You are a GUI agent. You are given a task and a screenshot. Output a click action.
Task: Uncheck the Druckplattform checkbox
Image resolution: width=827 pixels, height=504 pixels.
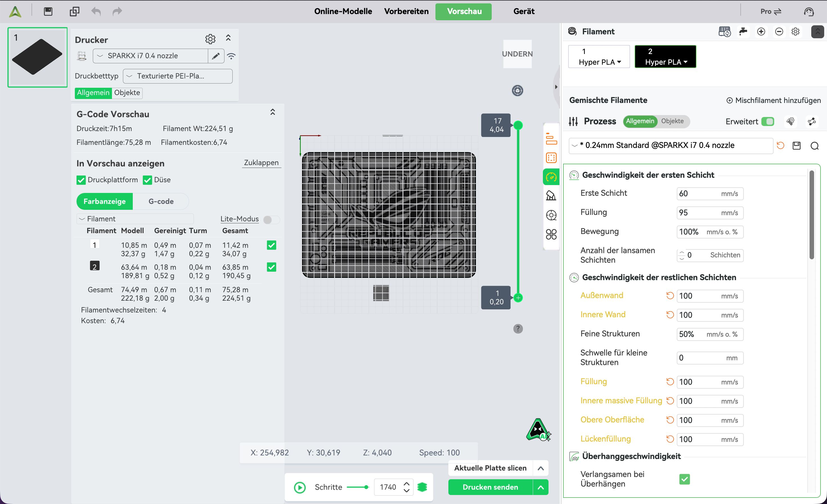(x=81, y=180)
